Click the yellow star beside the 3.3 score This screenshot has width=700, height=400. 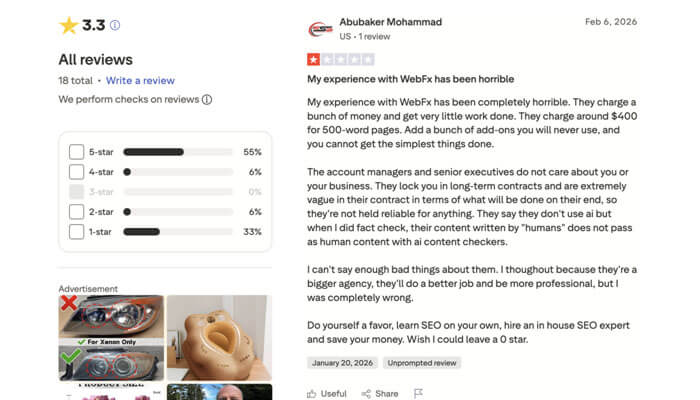[x=68, y=25]
